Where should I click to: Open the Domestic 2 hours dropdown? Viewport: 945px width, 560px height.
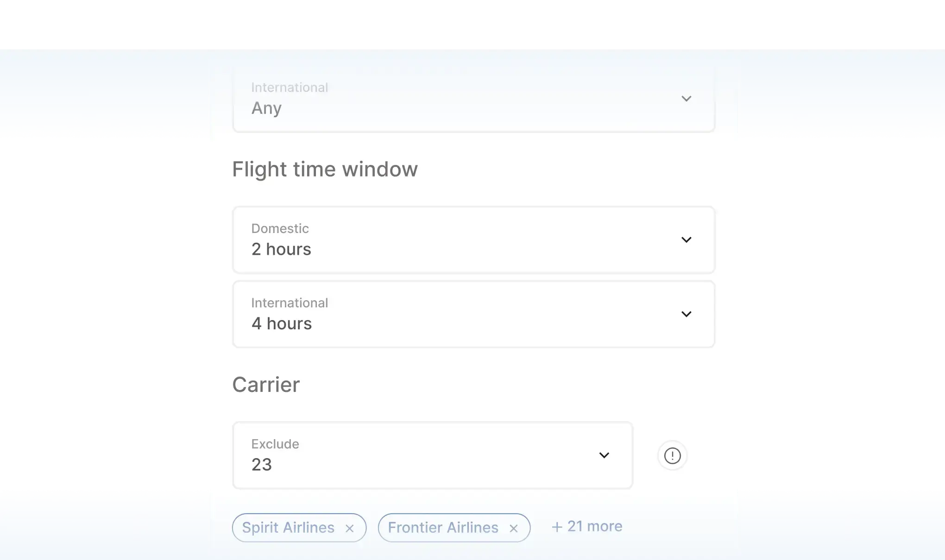click(473, 239)
